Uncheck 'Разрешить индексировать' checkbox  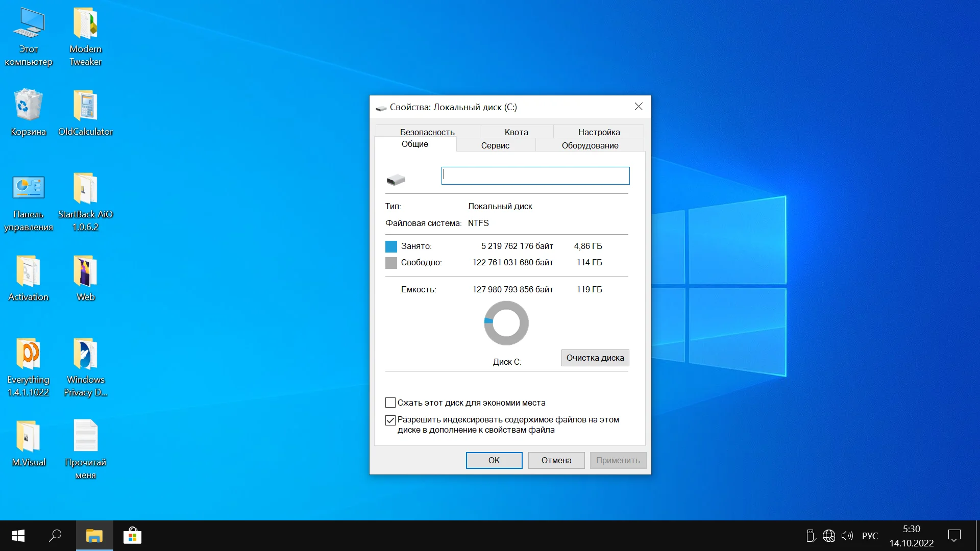pos(390,420)
